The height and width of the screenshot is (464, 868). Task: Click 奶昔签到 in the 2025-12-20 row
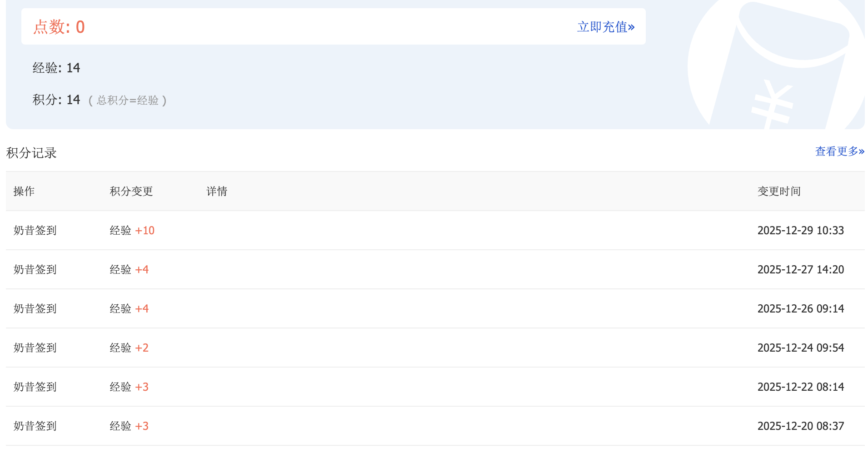click(x=35, y=426)
